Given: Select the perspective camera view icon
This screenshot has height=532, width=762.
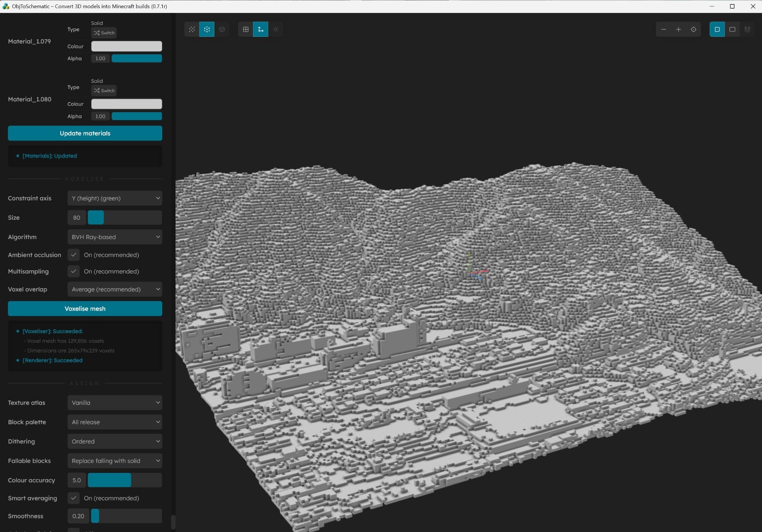Looking at the screenshot, I should point(717,29).
